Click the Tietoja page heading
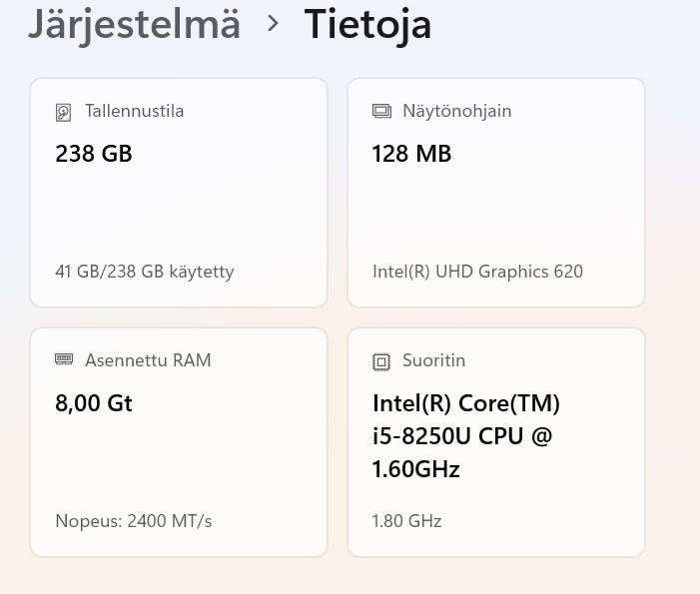The width and height of the screenshot is (700, 594). [x=367, y=24]
